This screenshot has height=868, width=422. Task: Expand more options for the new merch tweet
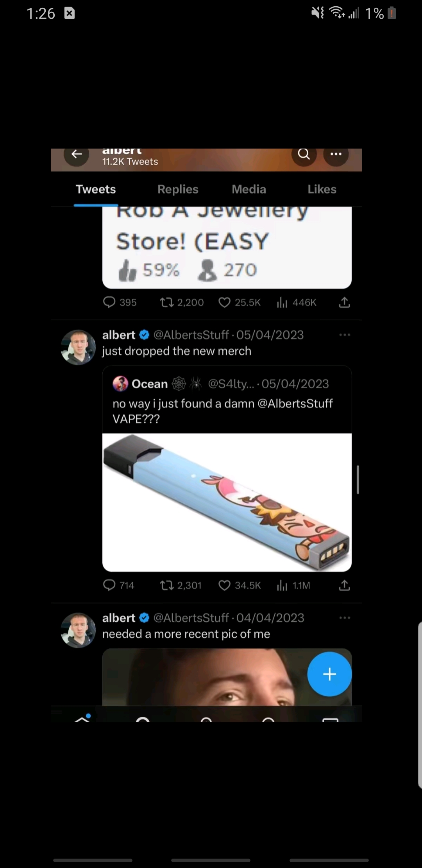(345, 335)
